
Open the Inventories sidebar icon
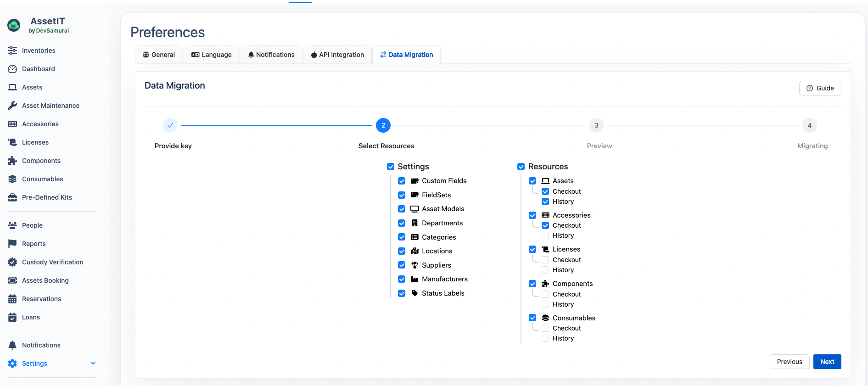pos(12,50)
